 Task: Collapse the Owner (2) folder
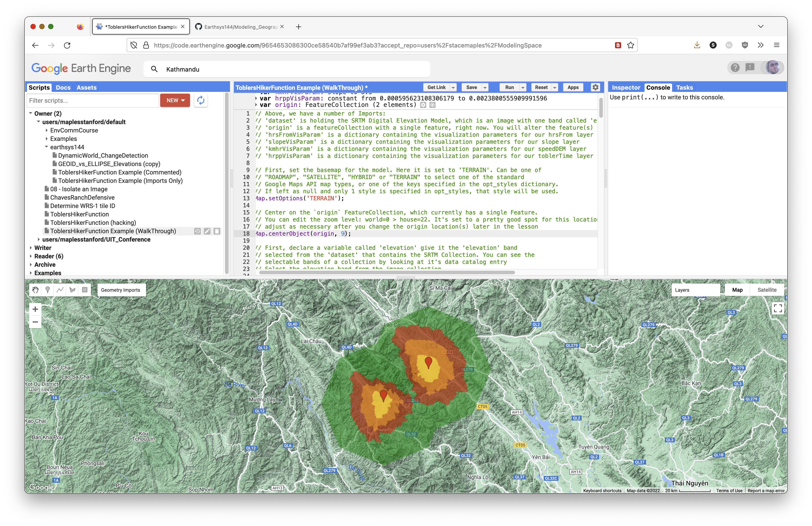tap(31, 113)
